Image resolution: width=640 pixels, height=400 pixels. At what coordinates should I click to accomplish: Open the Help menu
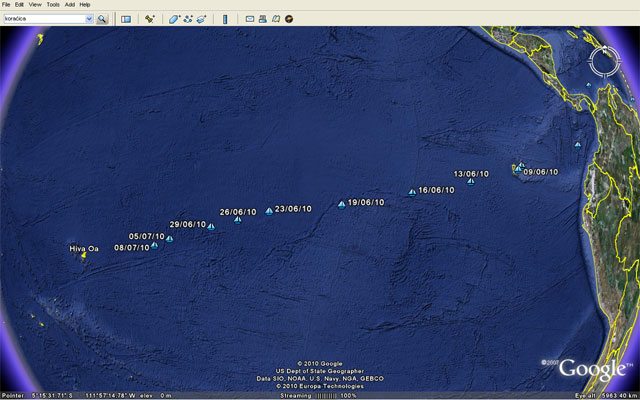[x=84, y=4]
